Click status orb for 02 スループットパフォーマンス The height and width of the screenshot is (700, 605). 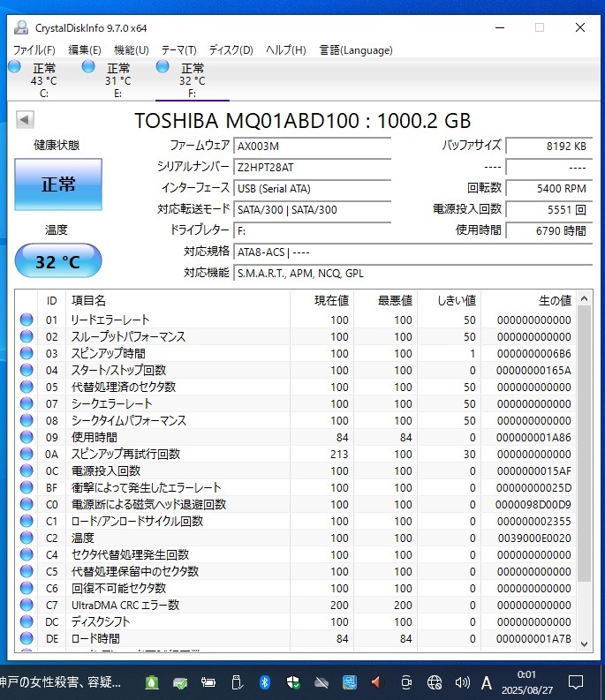pos(26,336)
